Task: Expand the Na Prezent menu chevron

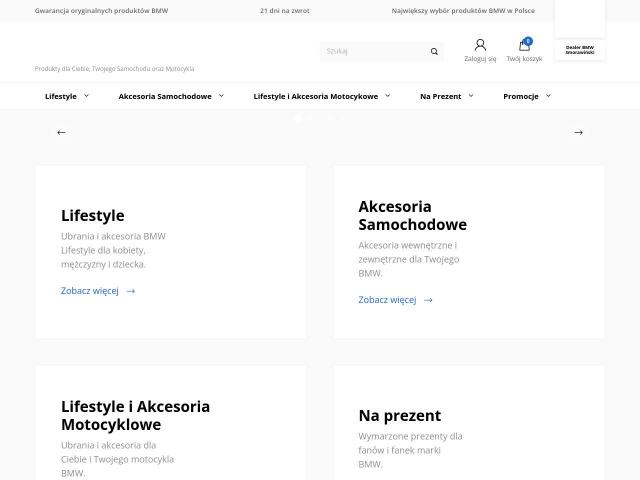Action: pyautogui.click(x=471, y=96)
